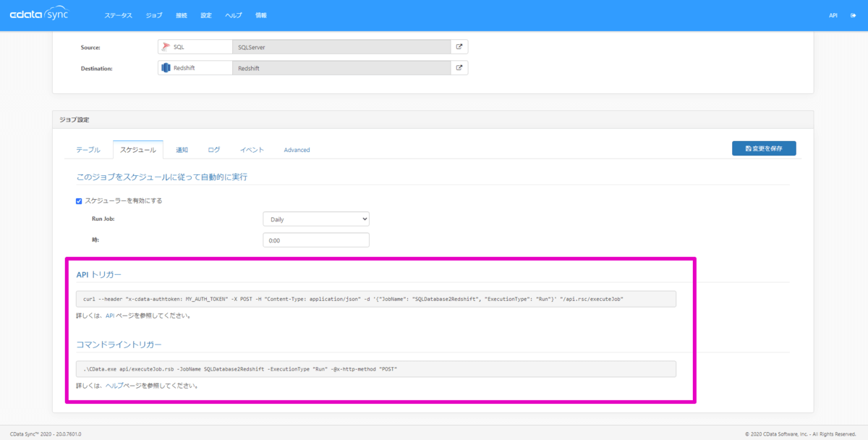Click the コマンドライントリガー heading
This screenshot has width=868, height=440.
coord(119,344)
